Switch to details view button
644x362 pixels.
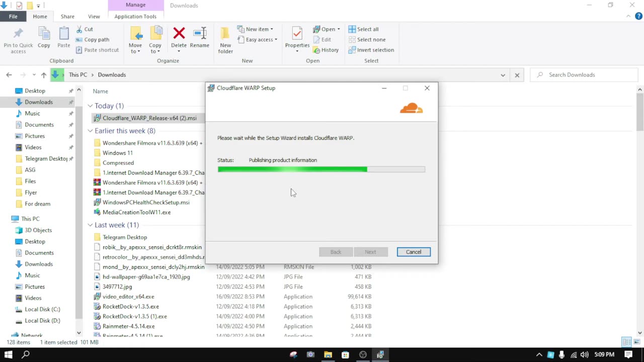tap(627, 342)
